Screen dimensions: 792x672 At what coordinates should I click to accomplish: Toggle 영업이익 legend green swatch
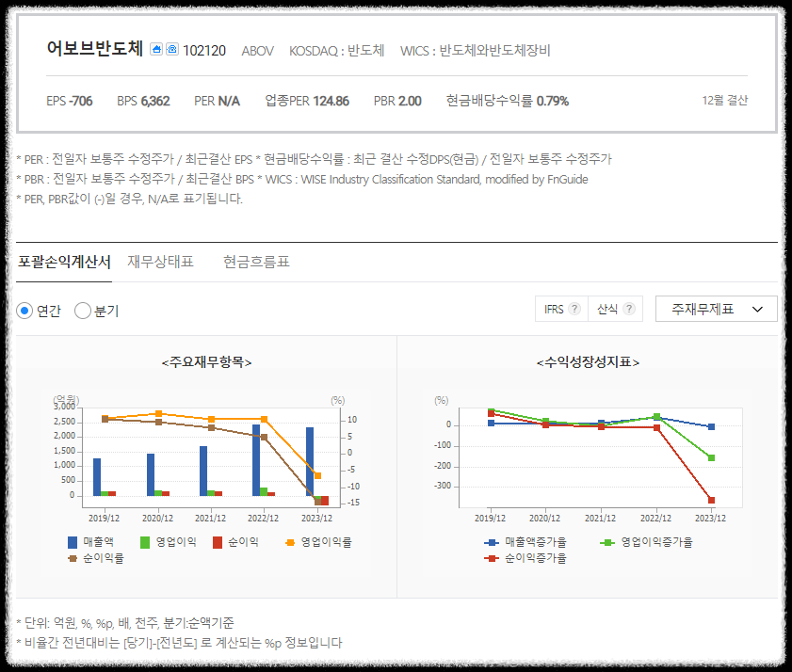(x=145, y=542)
